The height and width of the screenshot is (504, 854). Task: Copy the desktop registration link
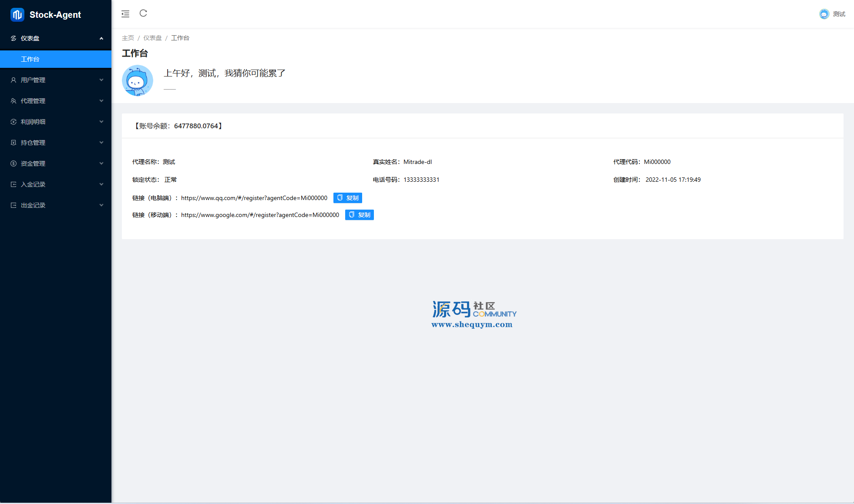pyautogui.click(x=347, y=198)
